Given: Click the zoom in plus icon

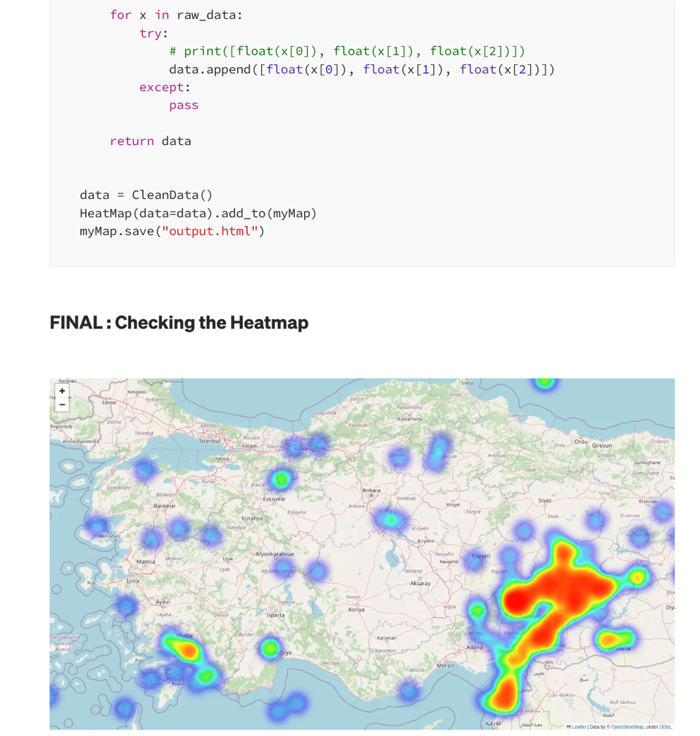Looking at the screenshot, I should pyautogui.click(x=62, y=391).
